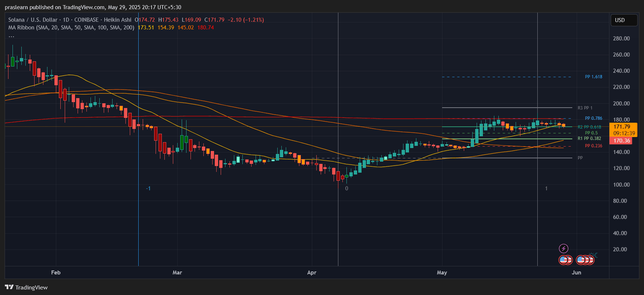Click the 0 time zone marker
Viewport: 644px width, 295px height.
346,188
